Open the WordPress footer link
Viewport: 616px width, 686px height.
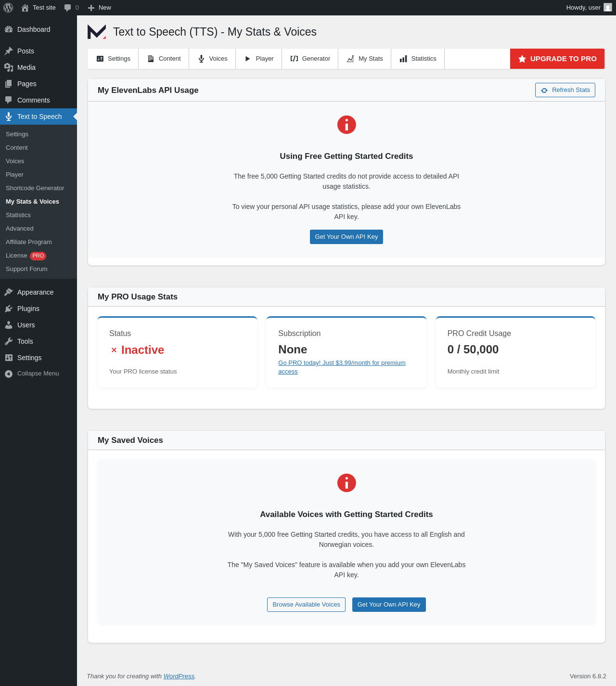[179, 676]
